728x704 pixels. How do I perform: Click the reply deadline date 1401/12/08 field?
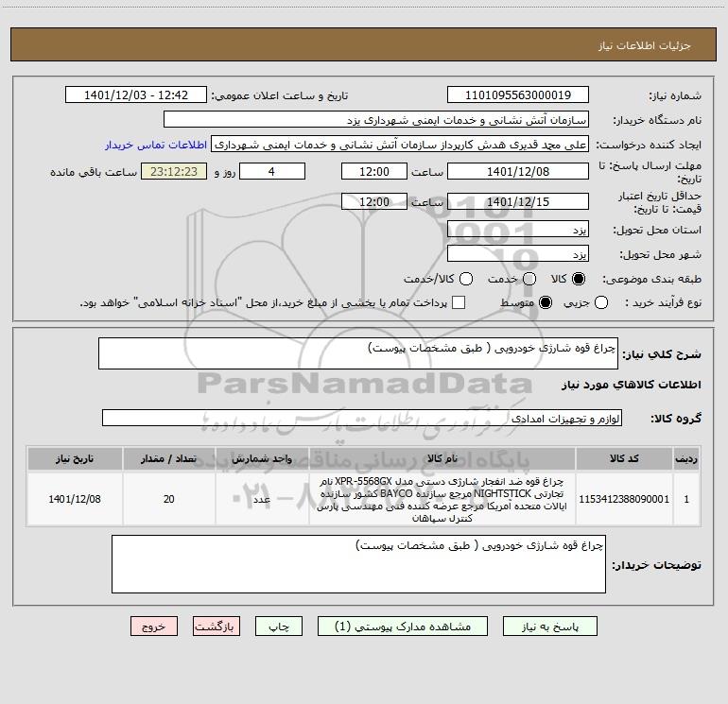coord(518,171)
